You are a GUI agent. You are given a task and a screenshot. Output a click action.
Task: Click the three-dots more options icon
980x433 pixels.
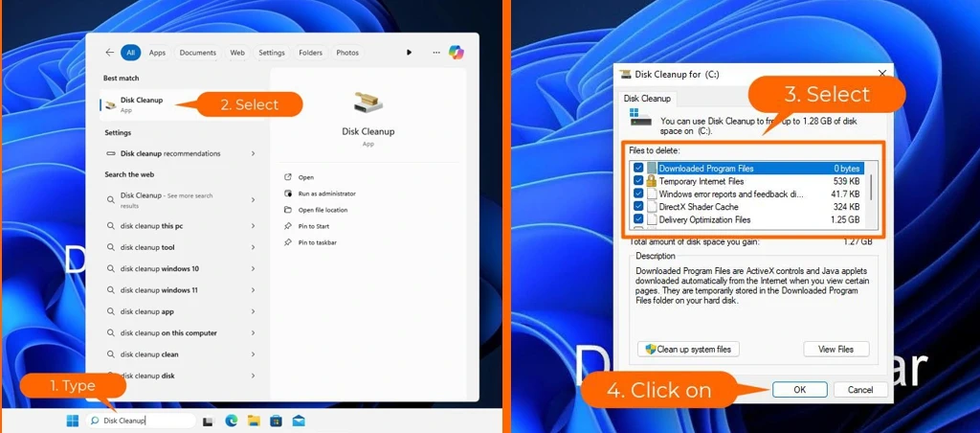tap(436, 53)
